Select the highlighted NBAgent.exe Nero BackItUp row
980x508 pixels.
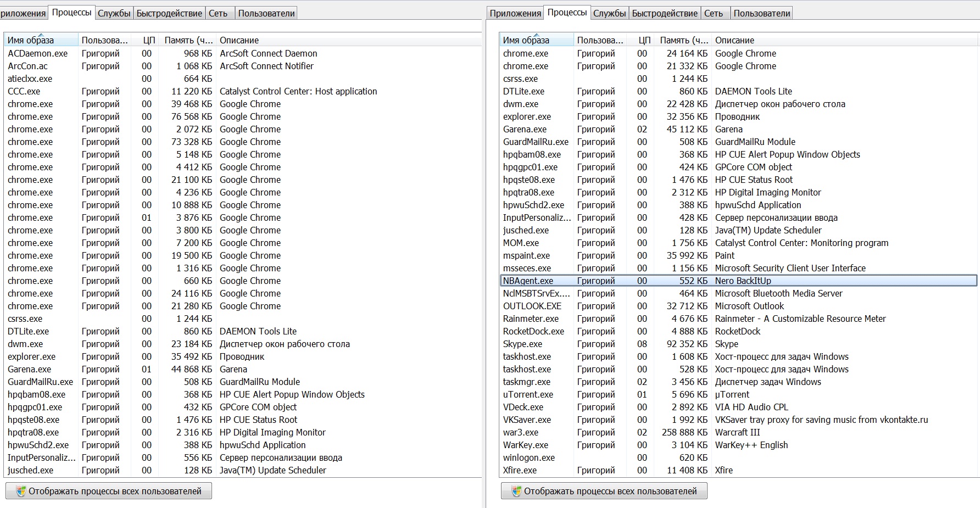(x=528, y=281)
